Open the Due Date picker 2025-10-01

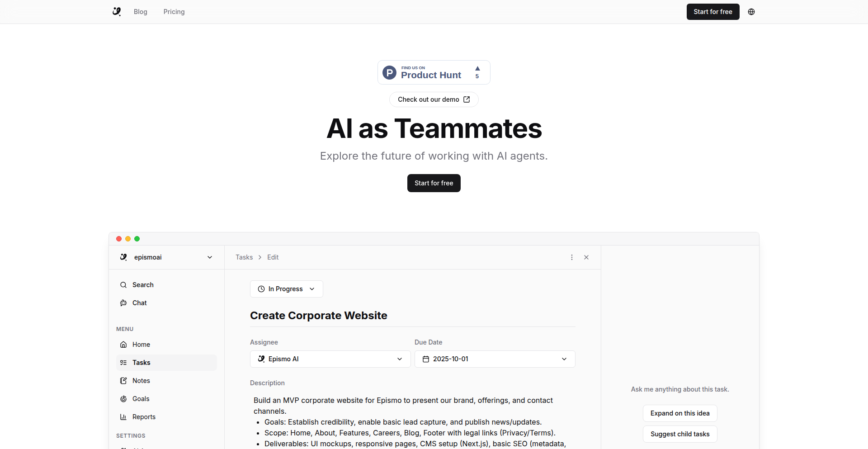coord(495,359)
